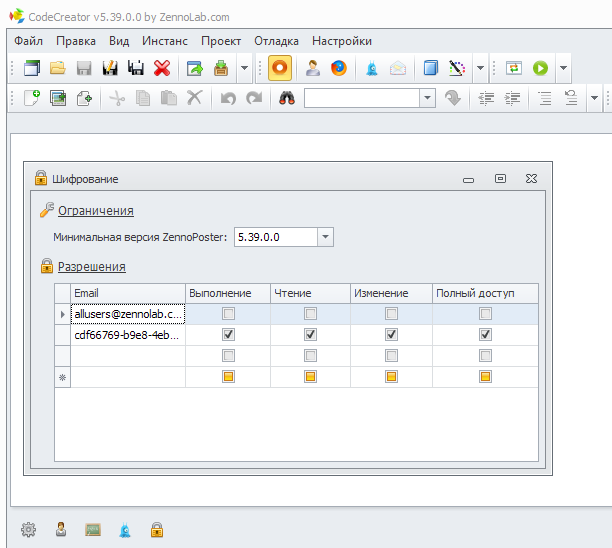Check Изменение for allusers@zennolab row
This screenshot has height=548, width=612.
click(x=391, y=313)
